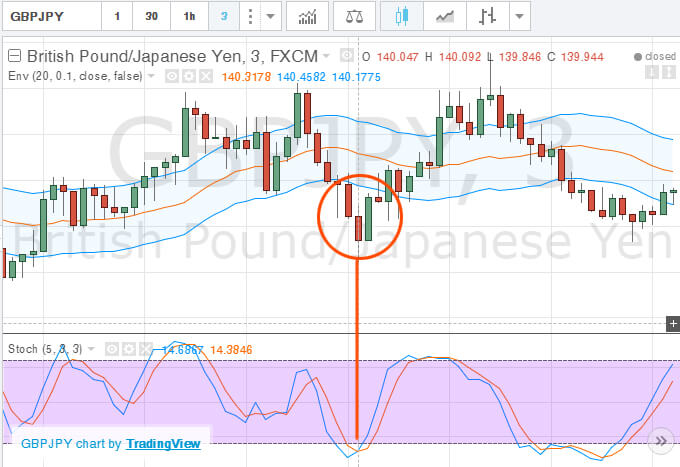This screenshot has height=467, width=680.
Task: Open the interval dropdown arrow
Action: pos(271,16)
